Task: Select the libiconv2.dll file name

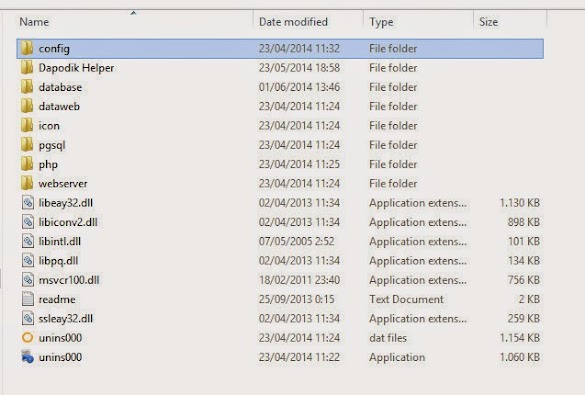Action: [68, 222]
